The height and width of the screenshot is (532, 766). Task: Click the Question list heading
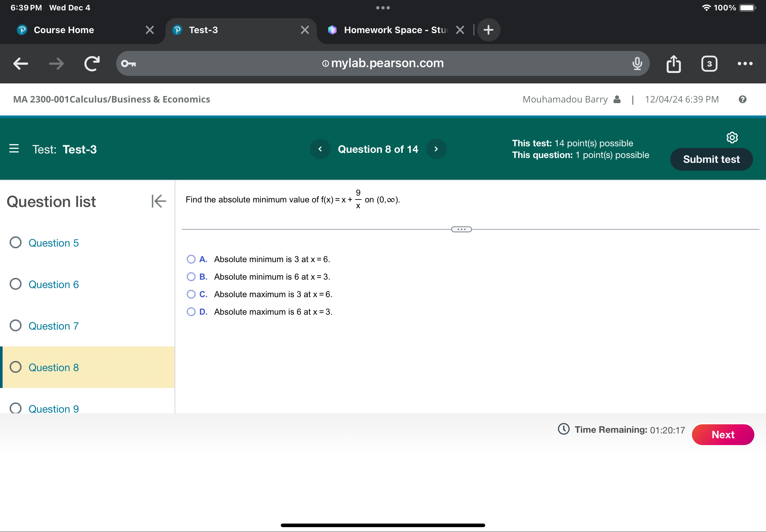point(51,201)
